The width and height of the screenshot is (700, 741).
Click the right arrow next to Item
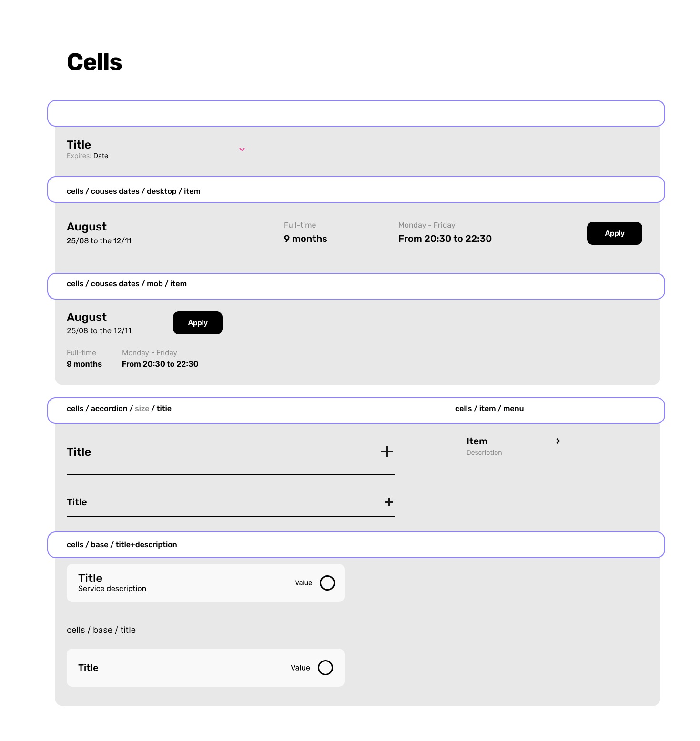pyautogui.click(x=558, y=441)
